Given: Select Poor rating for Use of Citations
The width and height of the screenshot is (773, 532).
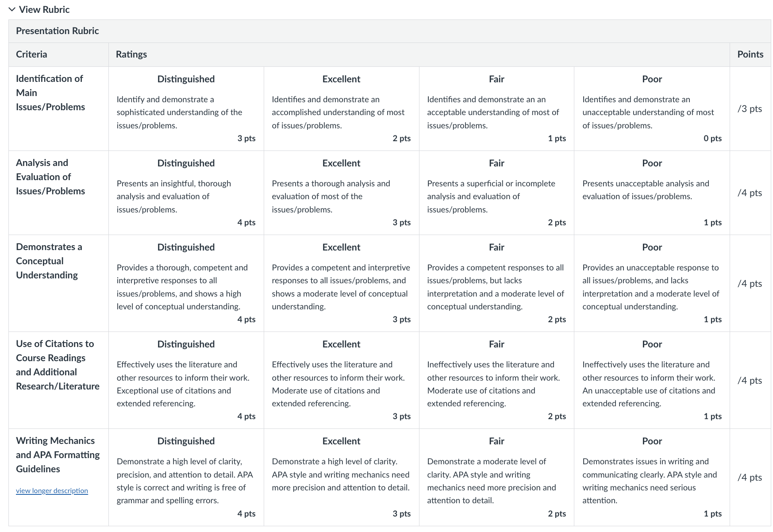Looking at the screenshot, I should (652, 380).
